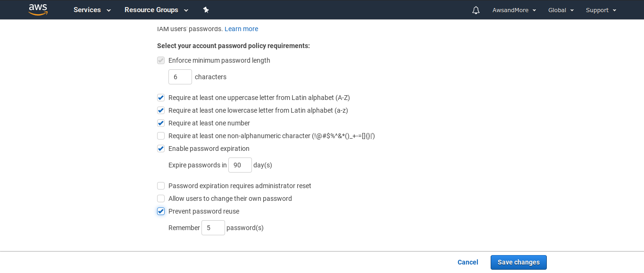Open the Global region selector
The height and width of the screenshot is (273, 644).
561,10
